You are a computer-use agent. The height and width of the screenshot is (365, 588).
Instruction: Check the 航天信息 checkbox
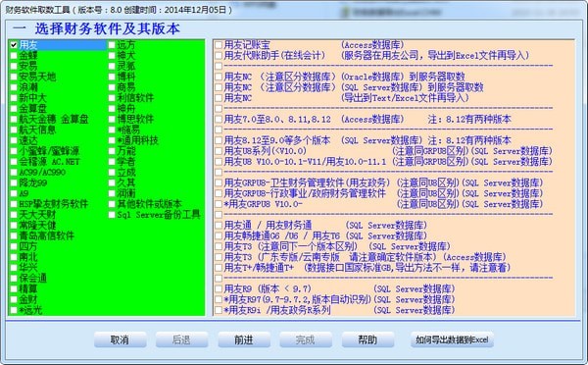tap(14, 130)
